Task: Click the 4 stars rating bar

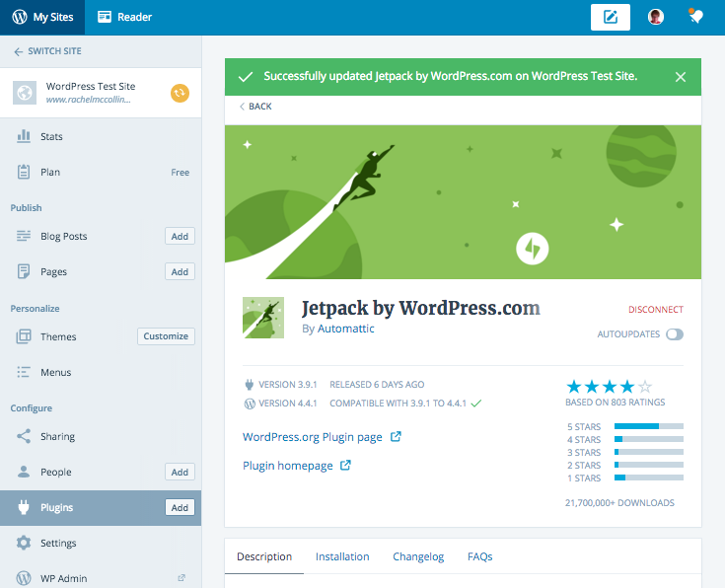Action: (649, 439)
